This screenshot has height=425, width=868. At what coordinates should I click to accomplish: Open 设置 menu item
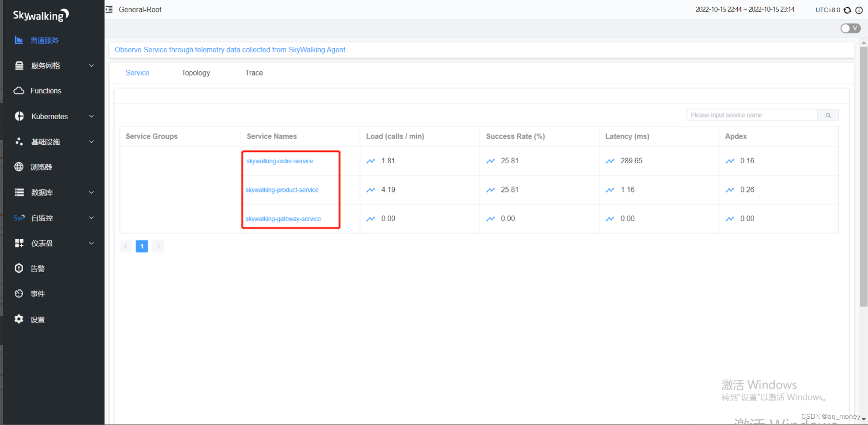click(37, 319)
